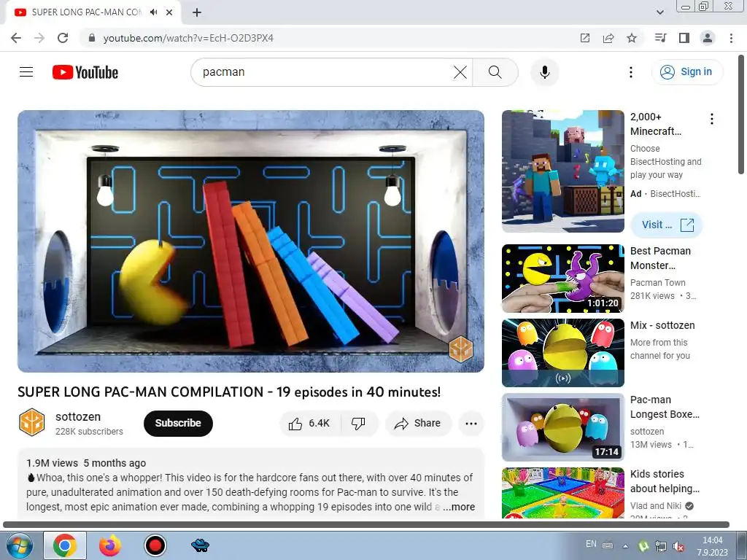Clear the pacman search query

(x=460, y=72)
